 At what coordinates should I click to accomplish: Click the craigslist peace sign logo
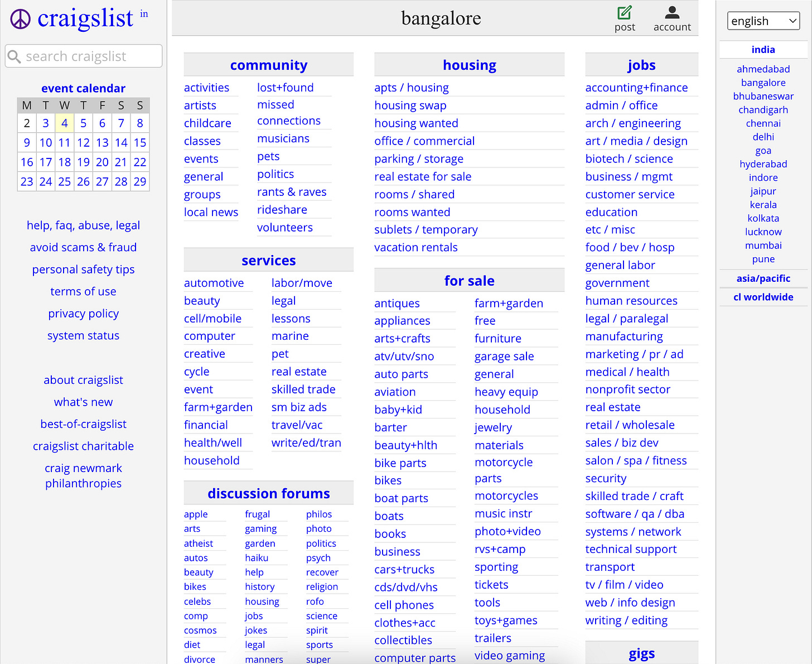(x=21, y=19)
